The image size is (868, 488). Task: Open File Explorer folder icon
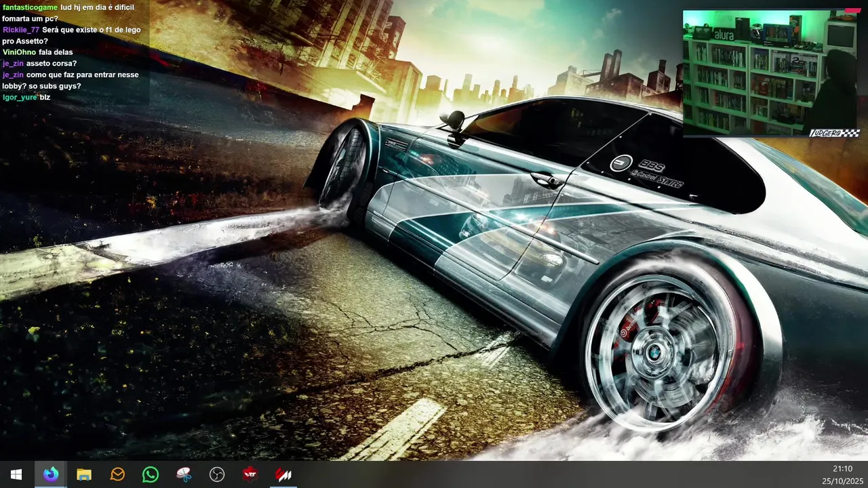tap(84, 474)
